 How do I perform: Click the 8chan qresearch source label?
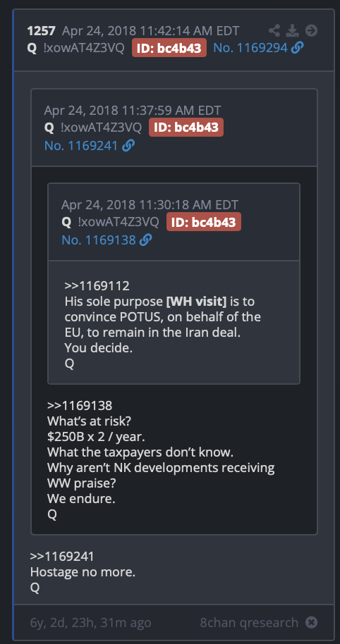[249, 623]
